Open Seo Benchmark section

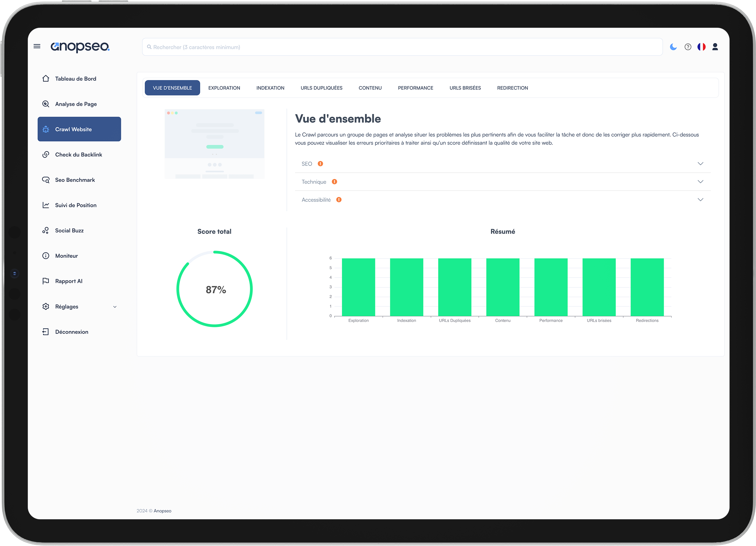point(75,179)
